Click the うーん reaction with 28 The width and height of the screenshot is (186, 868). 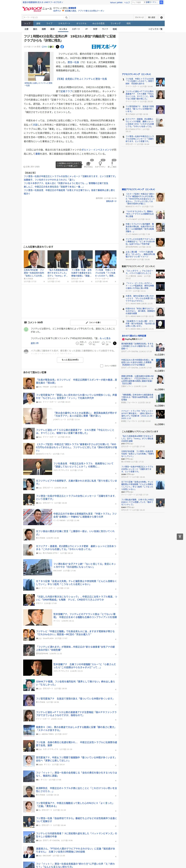point(107,343)
